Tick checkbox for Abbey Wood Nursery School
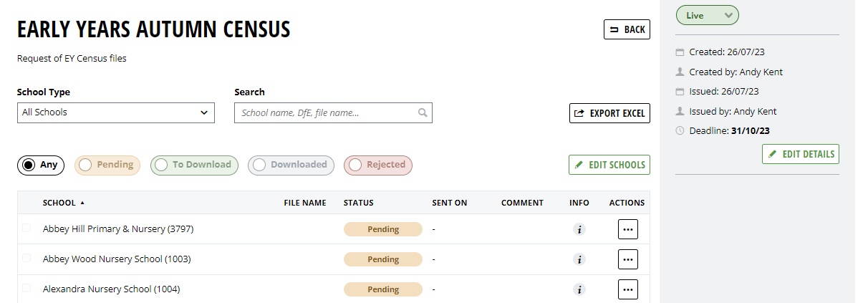This screenshot has width=868, height=303. pos(26,258)
